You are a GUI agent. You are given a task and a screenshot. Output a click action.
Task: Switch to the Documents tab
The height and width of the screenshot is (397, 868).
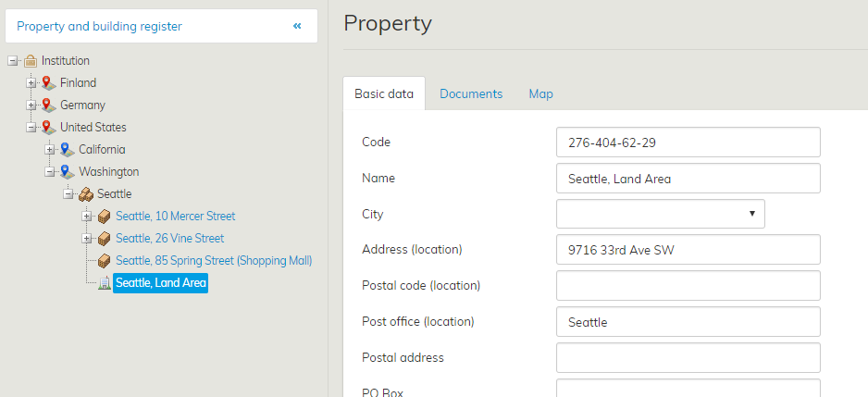pos(471,94)
